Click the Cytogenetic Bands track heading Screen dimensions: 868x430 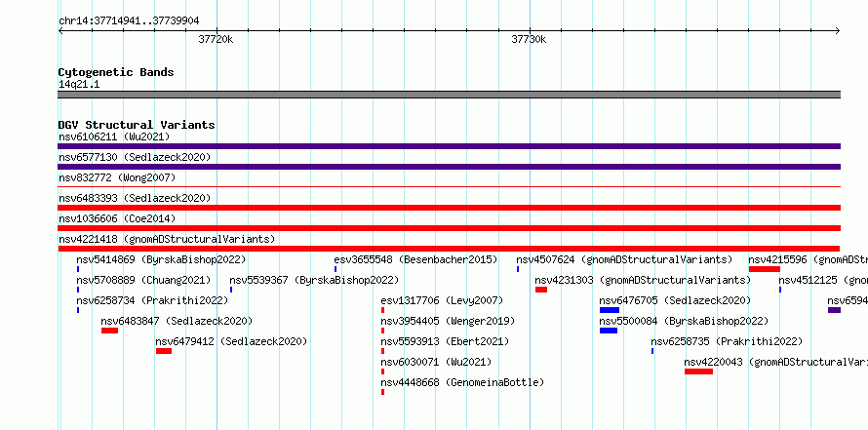(x=116, y=72)
